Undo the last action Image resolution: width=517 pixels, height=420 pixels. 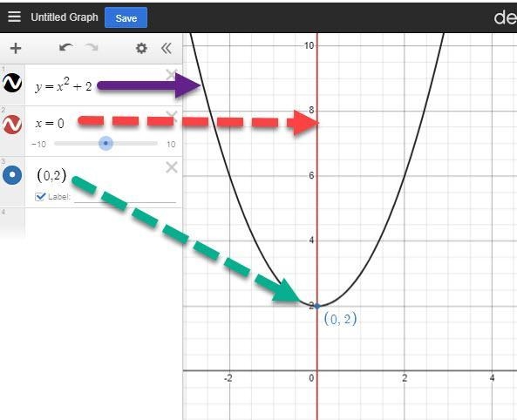pyautogui.click(x=66, y=48)
